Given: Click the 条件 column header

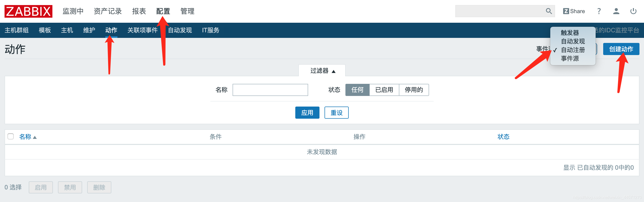Looking at the screenshot, I should coord(216,137).
